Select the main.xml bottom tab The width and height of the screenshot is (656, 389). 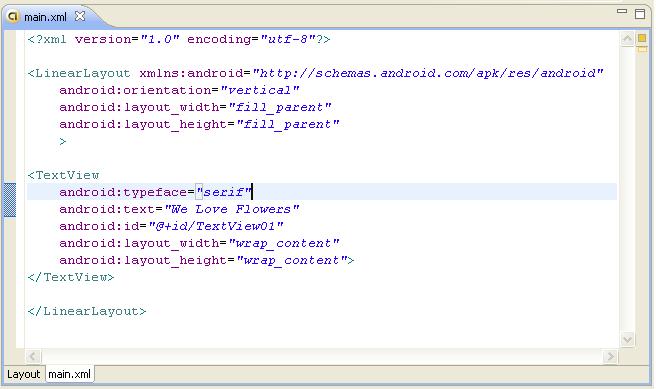pos(69,374)
